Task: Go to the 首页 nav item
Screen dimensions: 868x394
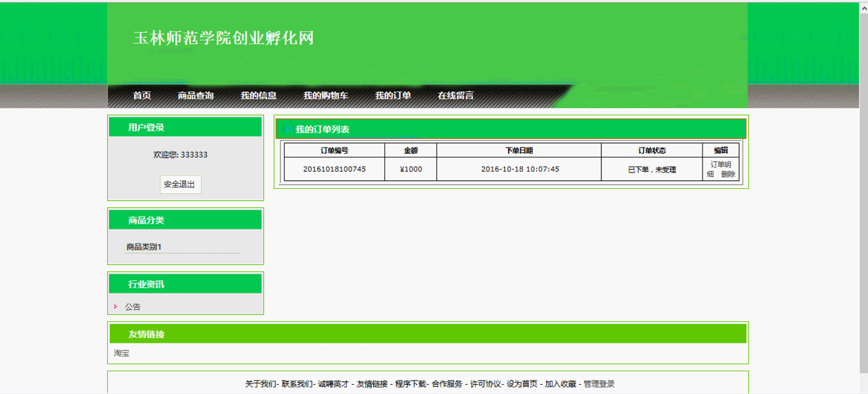Action: coord(142,95)
